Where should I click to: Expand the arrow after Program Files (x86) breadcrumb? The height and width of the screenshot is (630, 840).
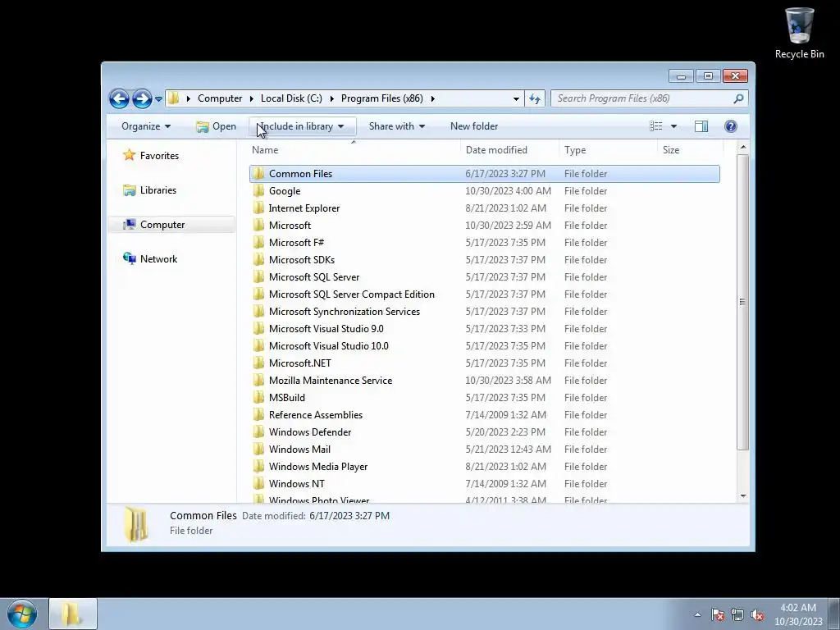click(432, 98)
